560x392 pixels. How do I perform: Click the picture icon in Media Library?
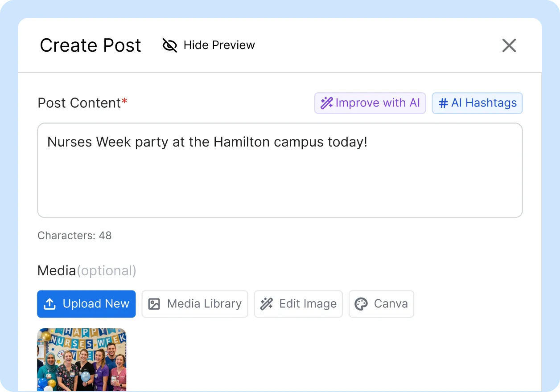154,304
